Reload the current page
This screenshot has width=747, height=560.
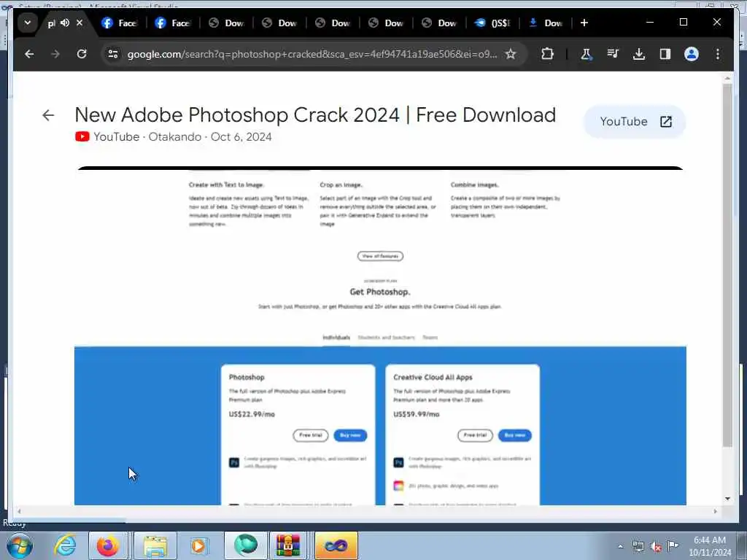click(82, 54)
